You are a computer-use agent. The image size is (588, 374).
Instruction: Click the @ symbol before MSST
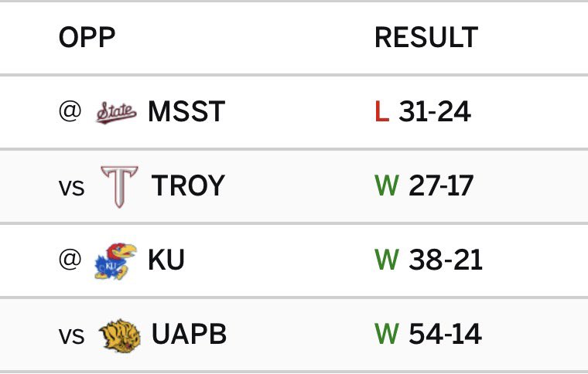click(x=70, y=111)
